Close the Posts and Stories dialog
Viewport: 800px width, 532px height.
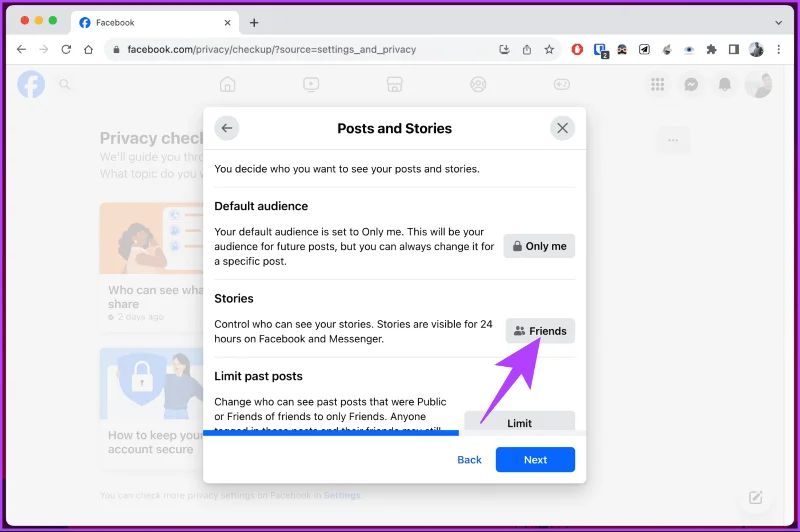point(562,128)
